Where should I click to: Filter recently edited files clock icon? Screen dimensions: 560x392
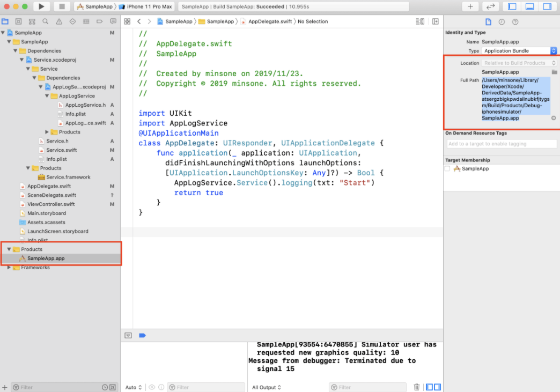[x=105, y=387]
